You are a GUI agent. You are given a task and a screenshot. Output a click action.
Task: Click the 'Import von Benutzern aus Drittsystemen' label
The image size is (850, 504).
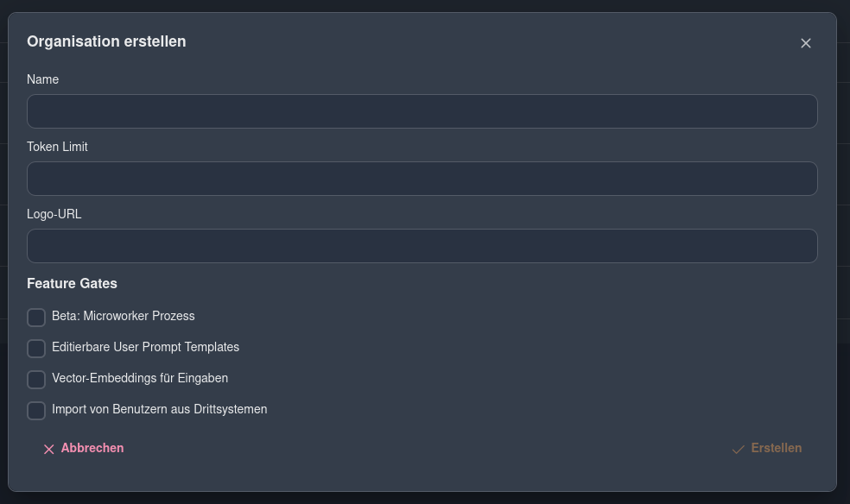point(159,409)
